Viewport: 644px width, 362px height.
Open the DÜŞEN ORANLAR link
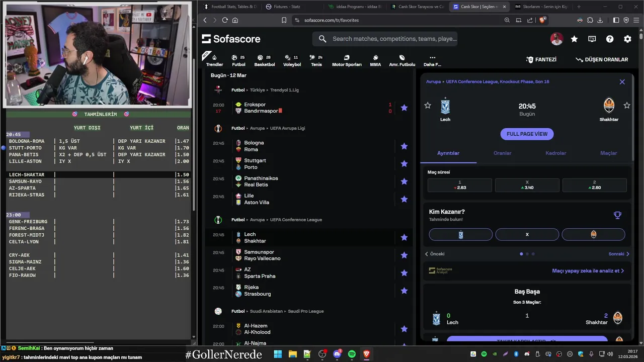(x=602, y=59)
